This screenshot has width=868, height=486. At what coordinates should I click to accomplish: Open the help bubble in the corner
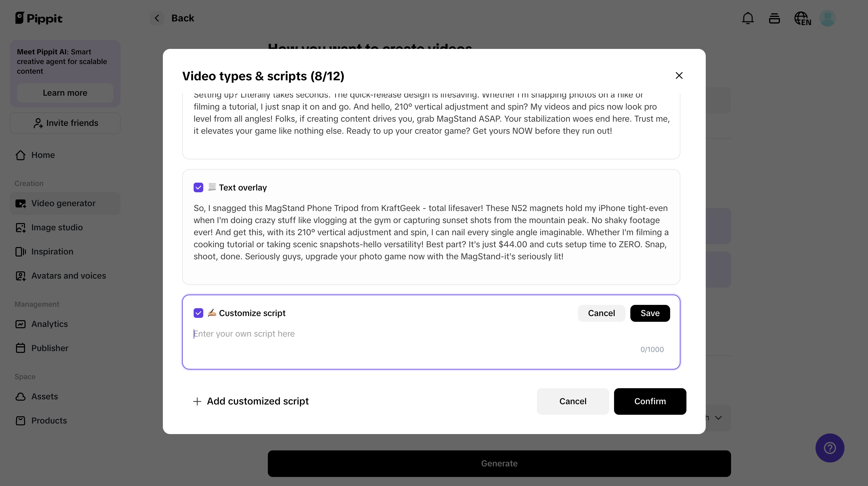(830, 448)
